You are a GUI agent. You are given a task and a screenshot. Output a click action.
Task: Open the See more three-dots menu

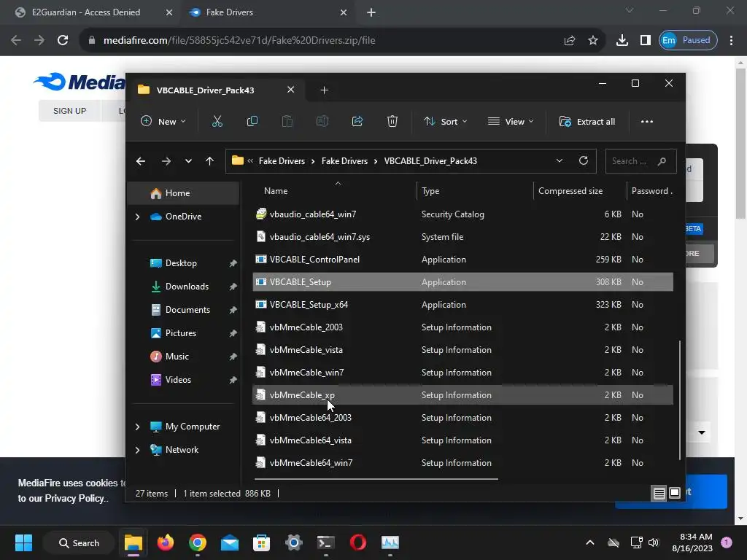point(647,122)
